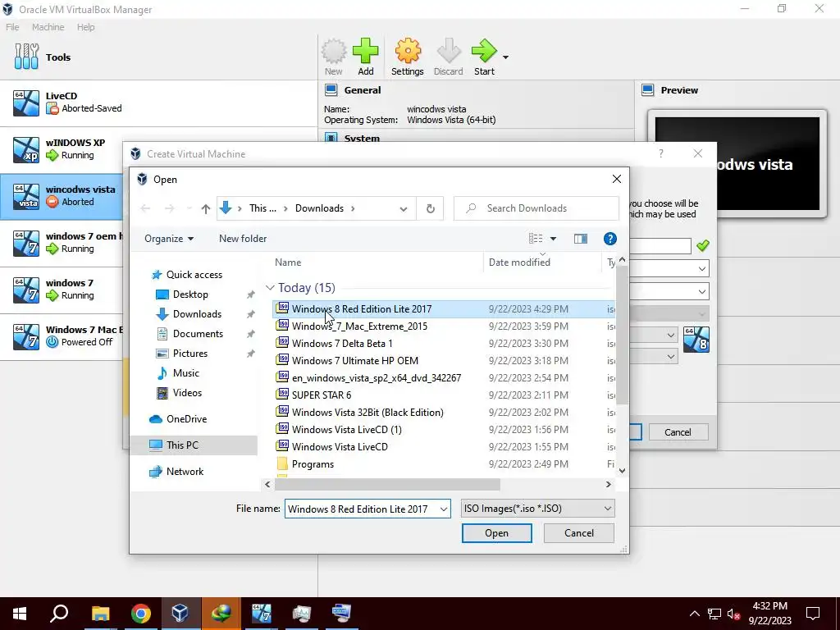Refresh the Downloads folder listing

(x=430, y=208)
